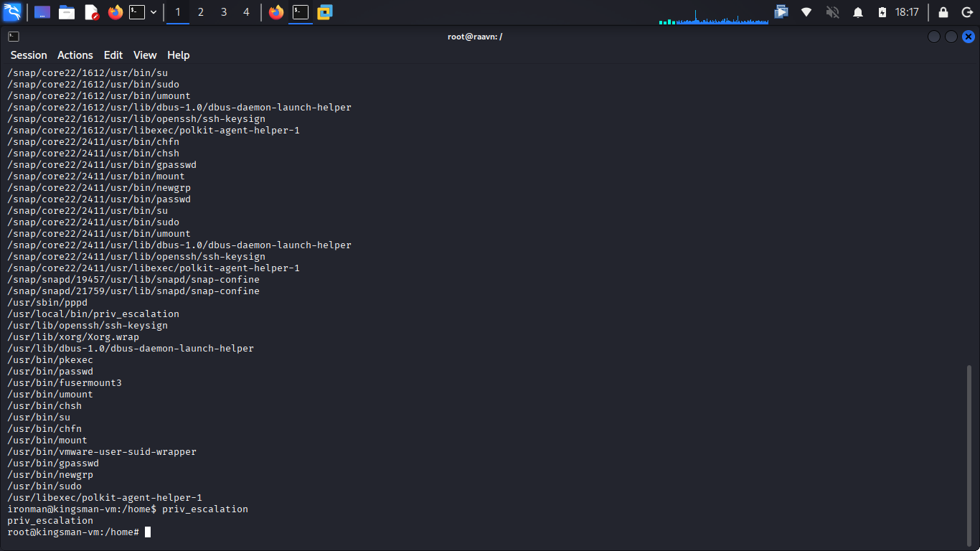Maximize the terminal window
This screenshot has width=980, height=551.
tap(951, 37)
